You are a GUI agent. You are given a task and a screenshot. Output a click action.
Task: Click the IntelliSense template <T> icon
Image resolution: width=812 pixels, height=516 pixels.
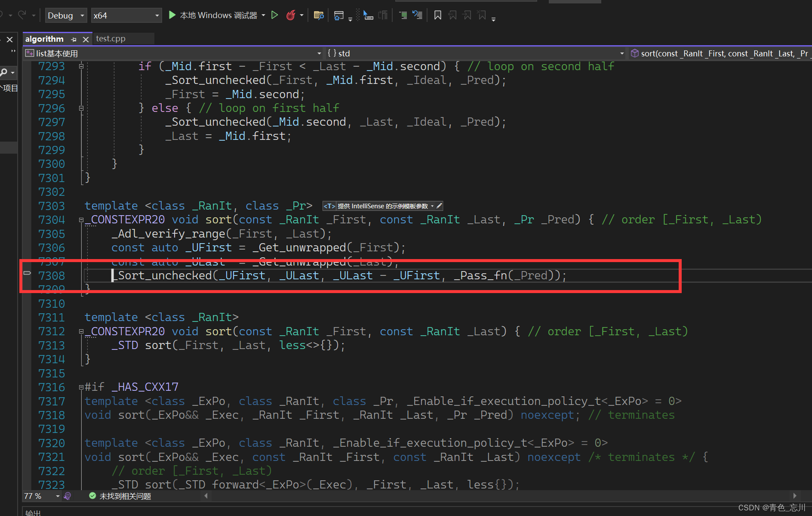(x=329, y=206)
